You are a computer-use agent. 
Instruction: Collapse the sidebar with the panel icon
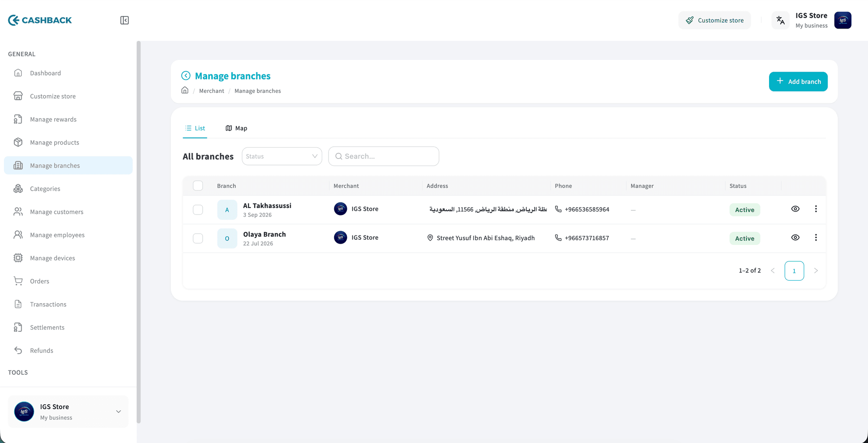[x=125, y=20]
